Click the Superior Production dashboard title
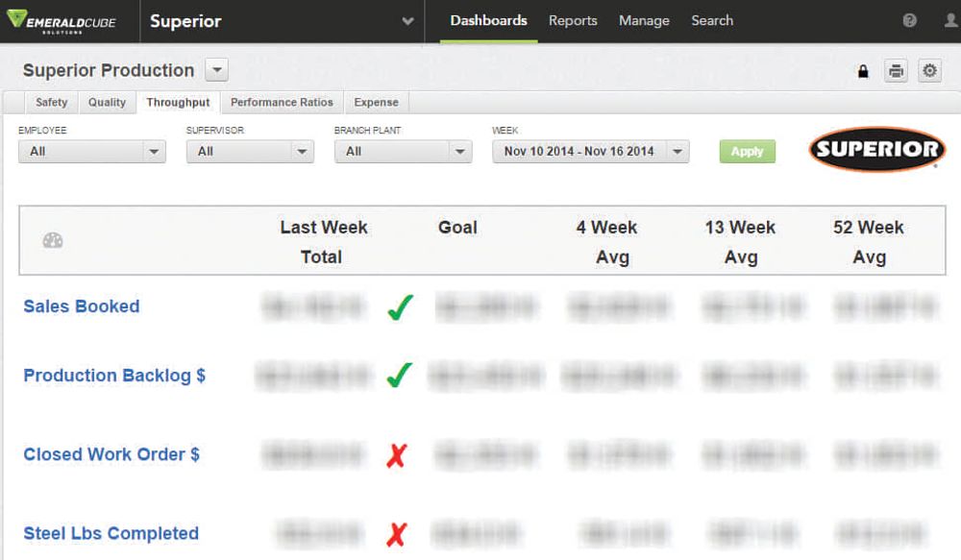 [109, 70]
